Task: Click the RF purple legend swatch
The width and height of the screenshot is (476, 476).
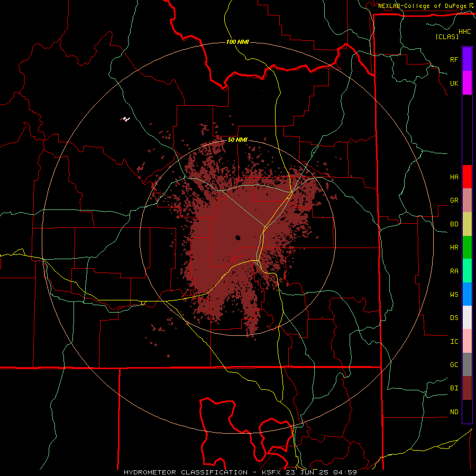Action: (x=467, y=59)
